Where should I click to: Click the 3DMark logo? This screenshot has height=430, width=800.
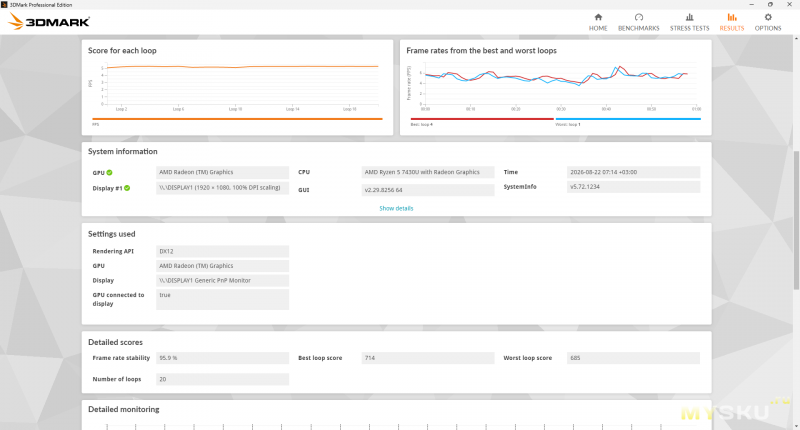(x=49, y=21)
